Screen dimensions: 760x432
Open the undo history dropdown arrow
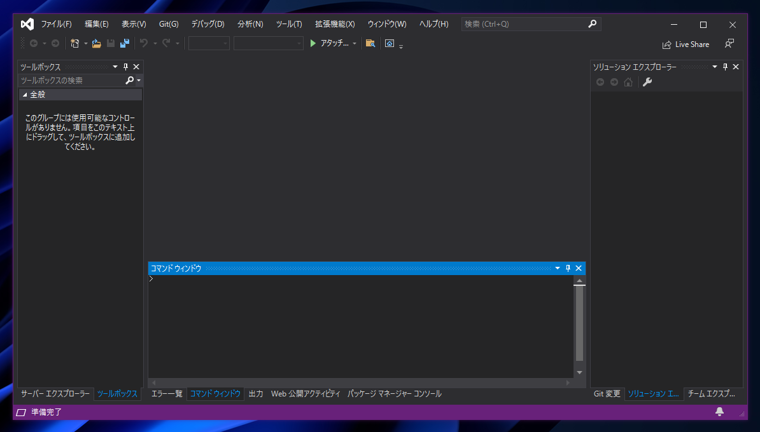(x=155, y=44)
